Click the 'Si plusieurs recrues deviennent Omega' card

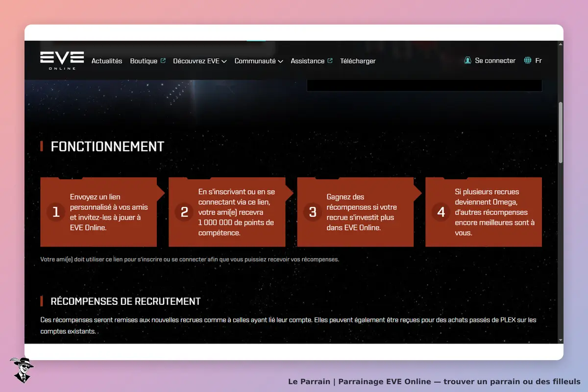coord(484,212)
